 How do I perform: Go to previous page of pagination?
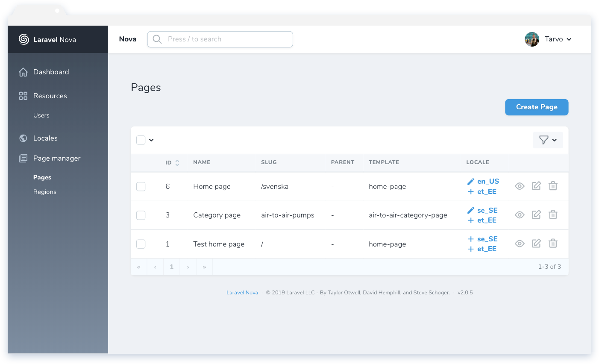click(155, 267)
